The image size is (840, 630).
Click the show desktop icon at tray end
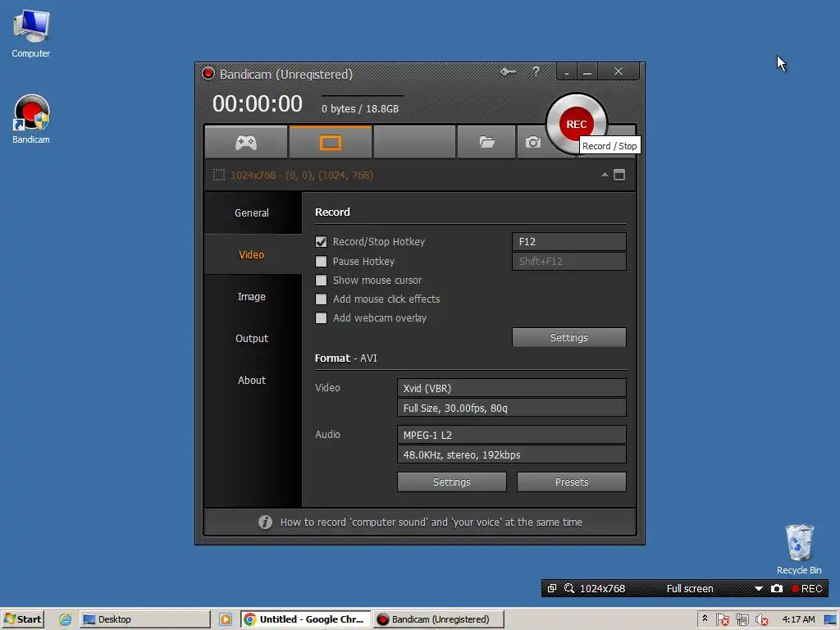830,619
